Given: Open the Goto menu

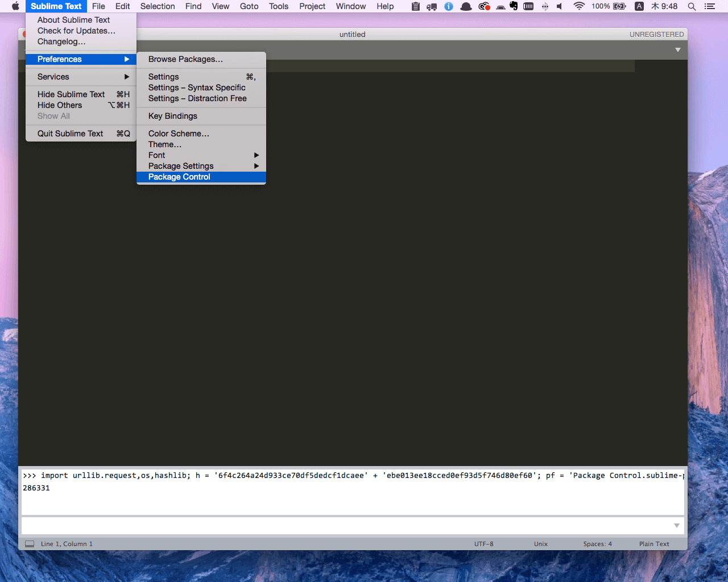Looking at the screenshot, I should click(249, 6).
